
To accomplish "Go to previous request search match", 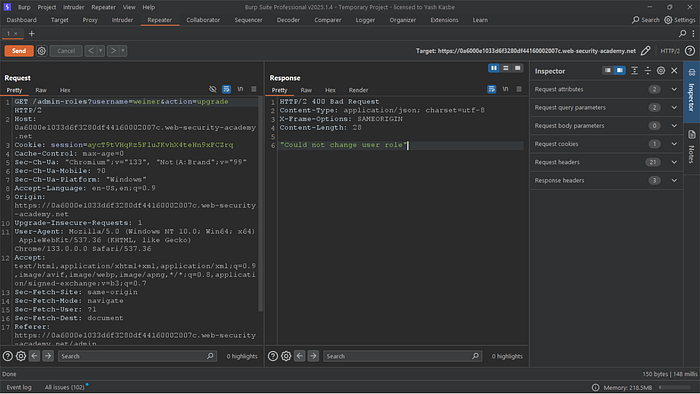I will tap(34, 356).
